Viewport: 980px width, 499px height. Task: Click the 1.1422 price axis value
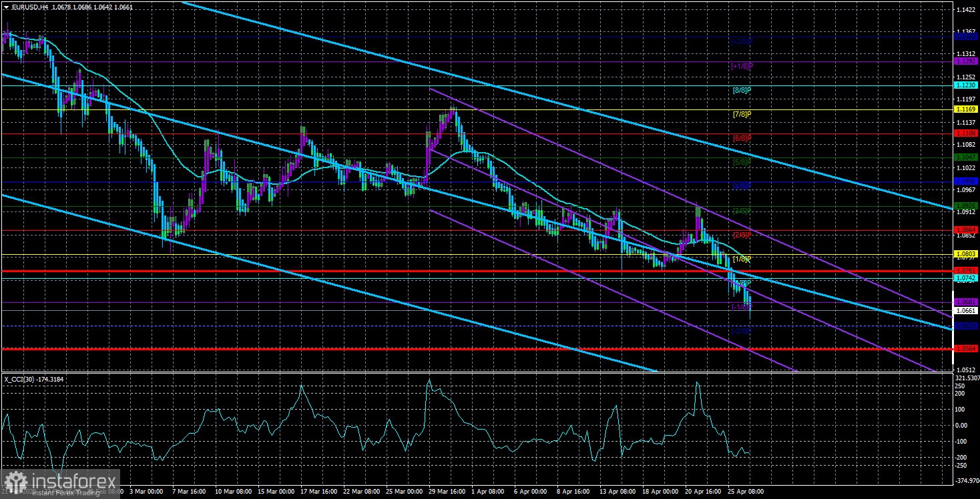tap(965, 10)
